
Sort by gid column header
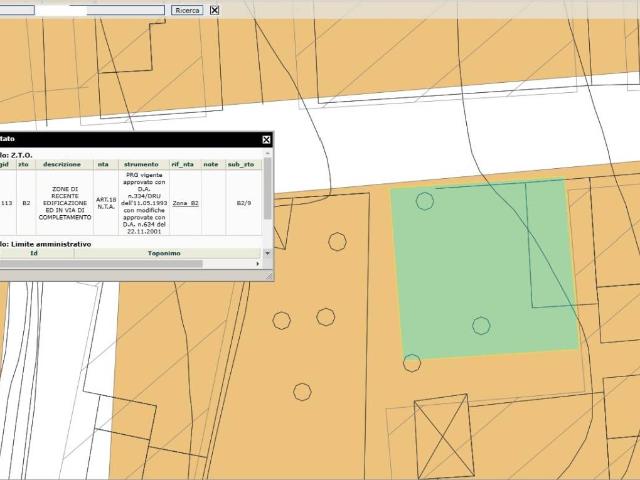point(6,164)
